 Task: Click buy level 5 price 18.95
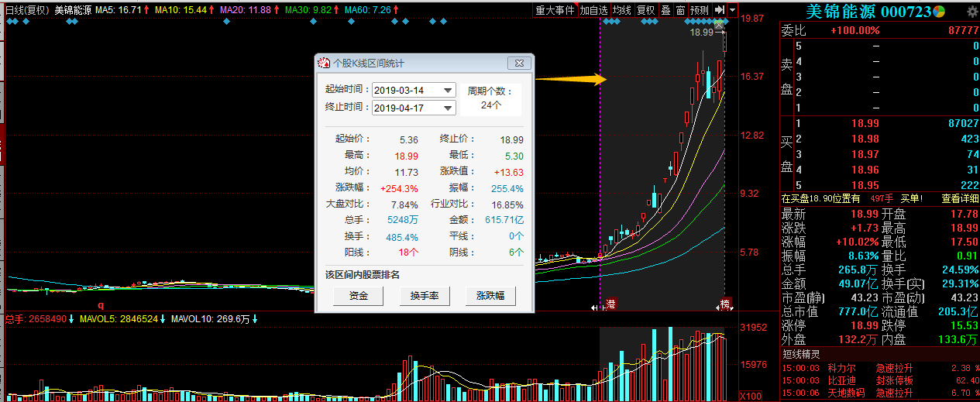(865, 185)
